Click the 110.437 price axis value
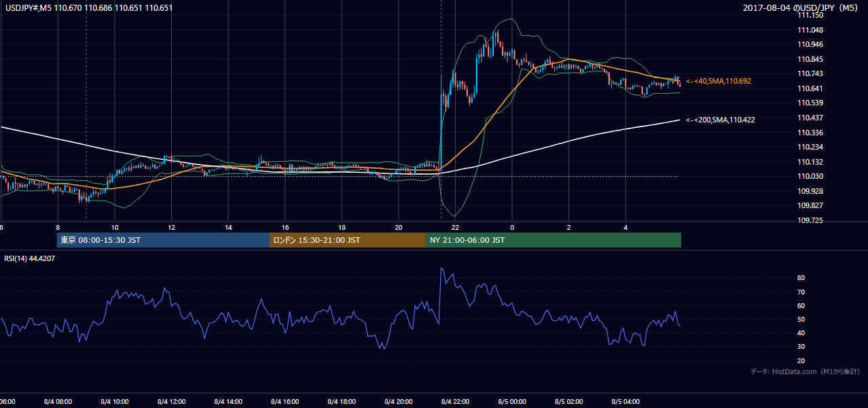The height and width of the screenshot is (408, 868). 810,118
